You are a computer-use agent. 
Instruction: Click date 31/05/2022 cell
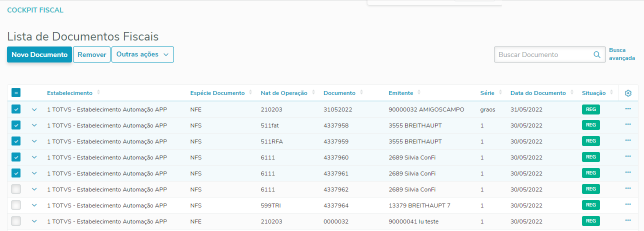coord(526,109)
